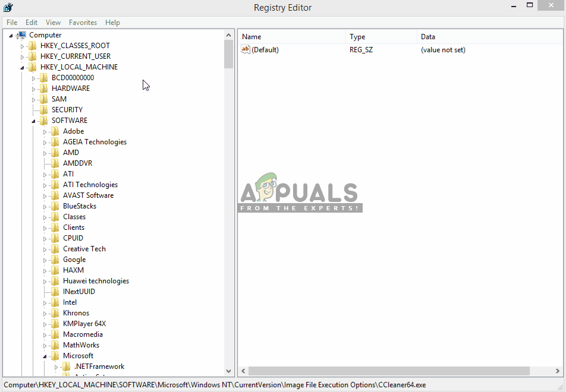566x392 pixels.
Task: Open the File menu
Action: [12, 23]
